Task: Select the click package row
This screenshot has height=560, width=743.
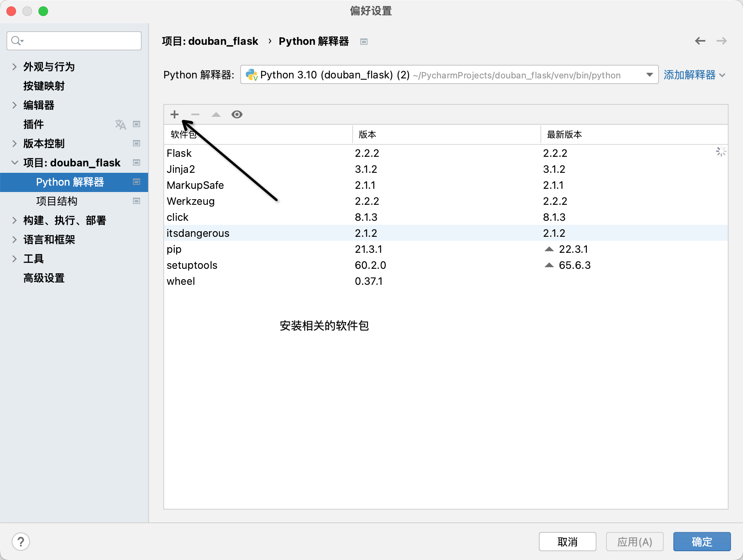Action: (446, 217)
